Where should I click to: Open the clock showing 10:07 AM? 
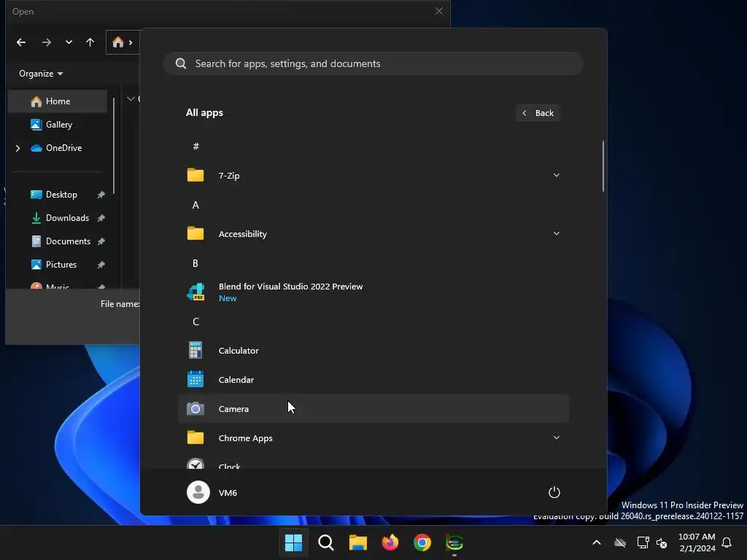pyautogui.click(x=697, y=542)
